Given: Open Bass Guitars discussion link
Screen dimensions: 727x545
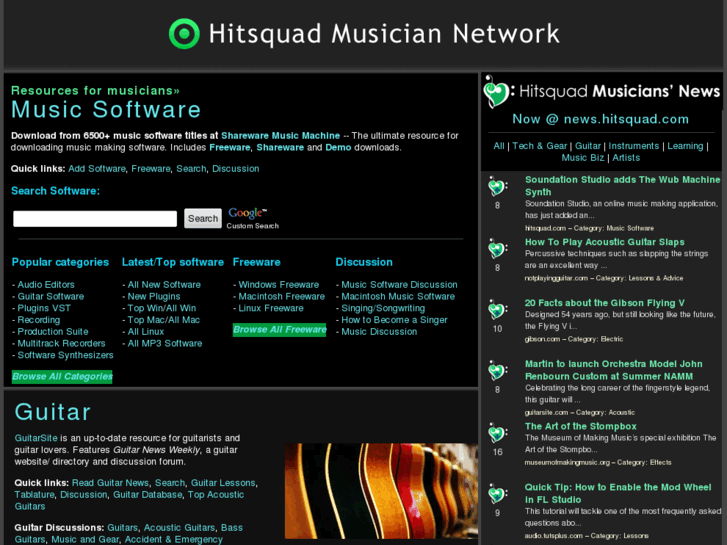Looking at the screenshot, I should pos(129,533).
